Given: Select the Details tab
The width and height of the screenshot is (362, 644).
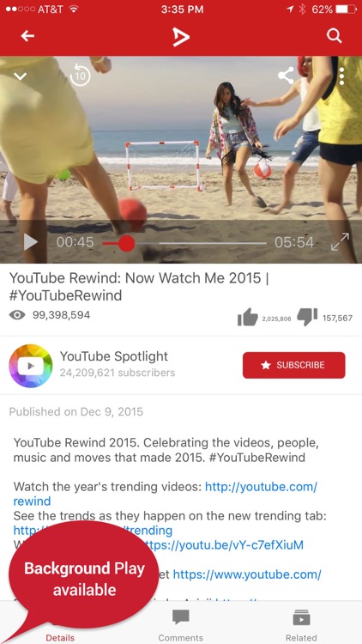Looking at the screenshot, I should point(60,637).
